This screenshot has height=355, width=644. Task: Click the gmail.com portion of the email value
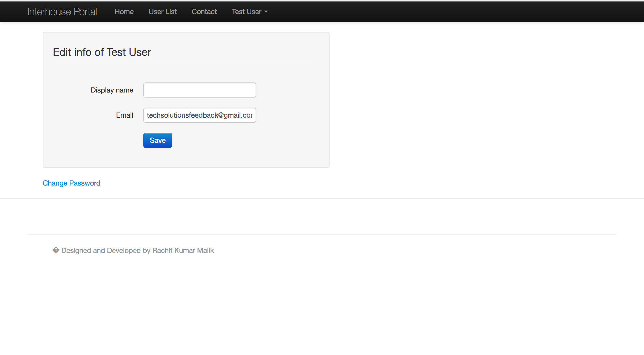(x=238, y=115)
